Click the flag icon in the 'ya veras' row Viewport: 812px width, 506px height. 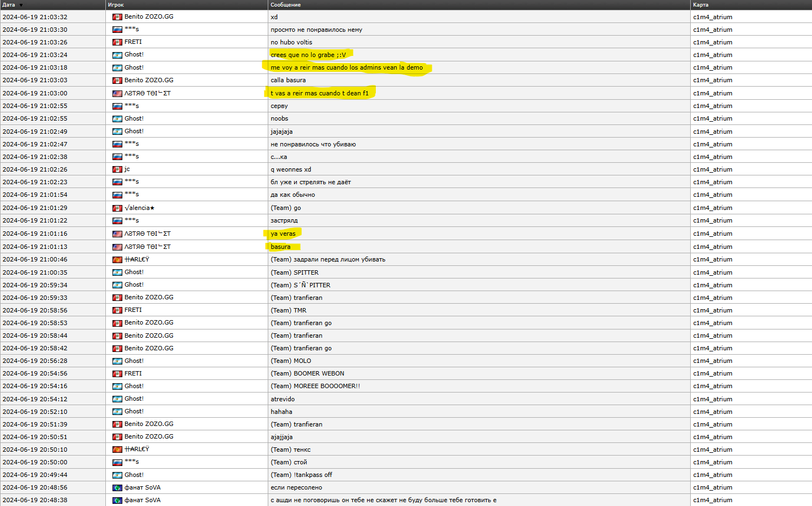coord(117,234)
